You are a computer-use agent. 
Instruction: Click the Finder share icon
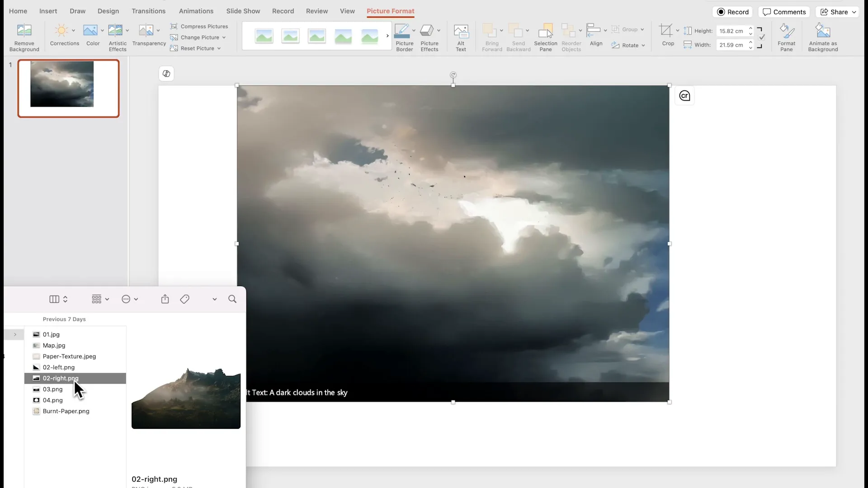165,299
